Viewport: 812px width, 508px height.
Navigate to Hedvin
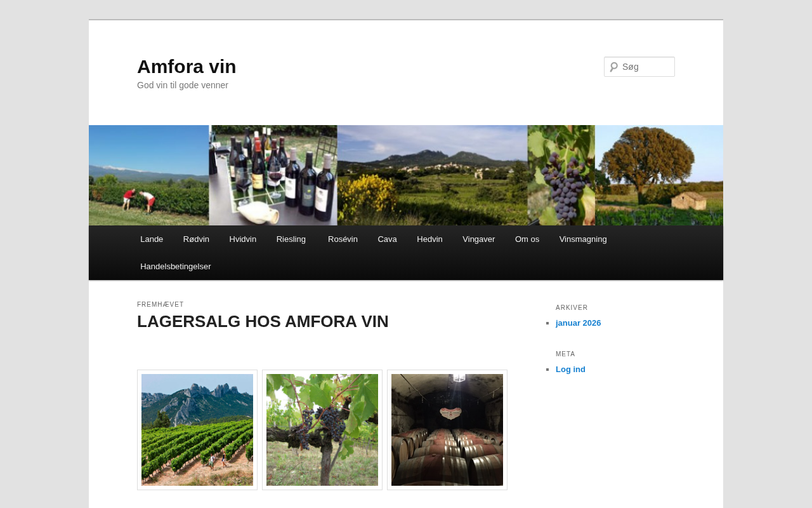(429, 239)
